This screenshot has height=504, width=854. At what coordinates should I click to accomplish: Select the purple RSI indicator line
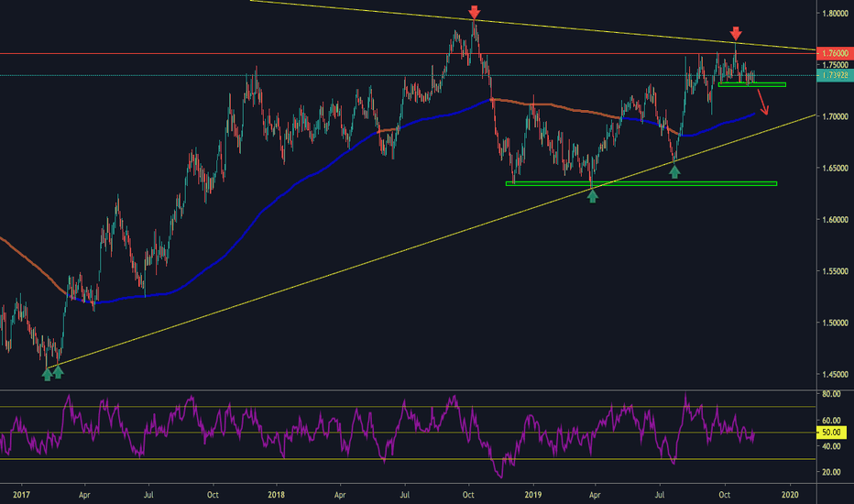[x=381, y=433]
